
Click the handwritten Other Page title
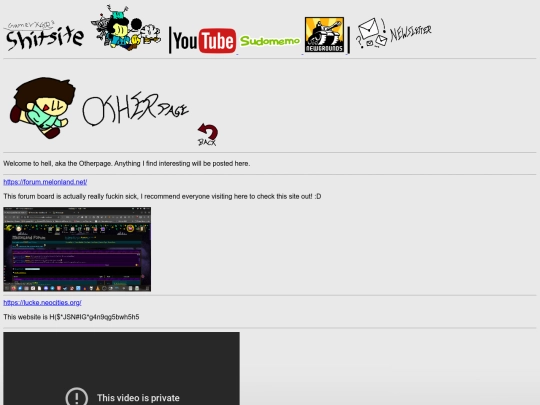135,108
